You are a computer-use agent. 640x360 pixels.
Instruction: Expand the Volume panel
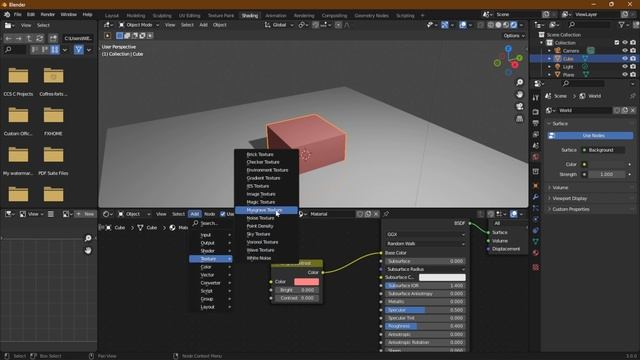pos(590,188)
